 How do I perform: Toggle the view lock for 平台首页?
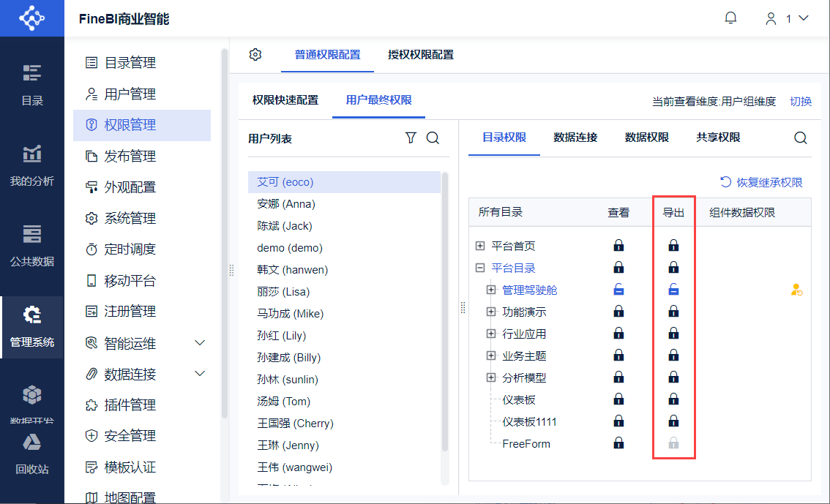coord(618,245)
